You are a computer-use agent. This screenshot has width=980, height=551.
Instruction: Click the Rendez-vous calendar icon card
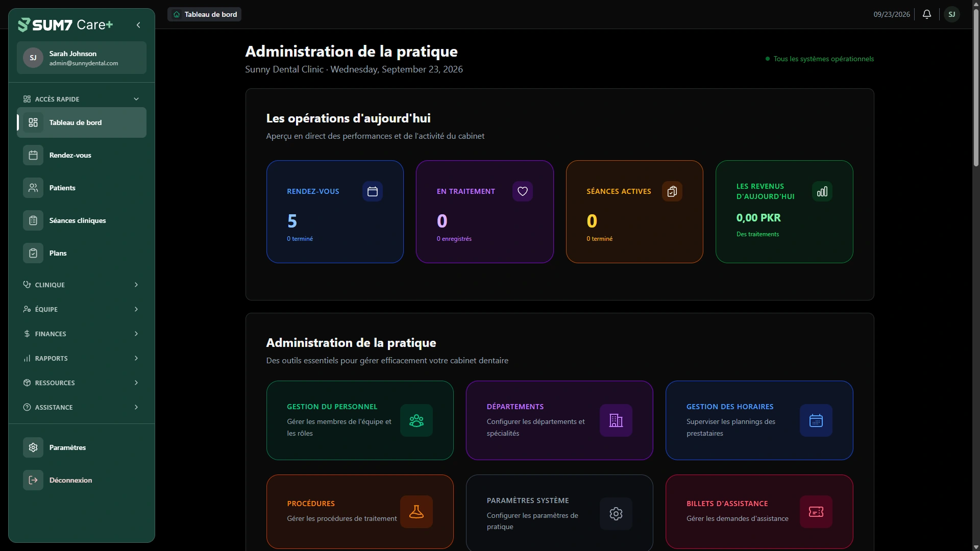coord(373,191)
